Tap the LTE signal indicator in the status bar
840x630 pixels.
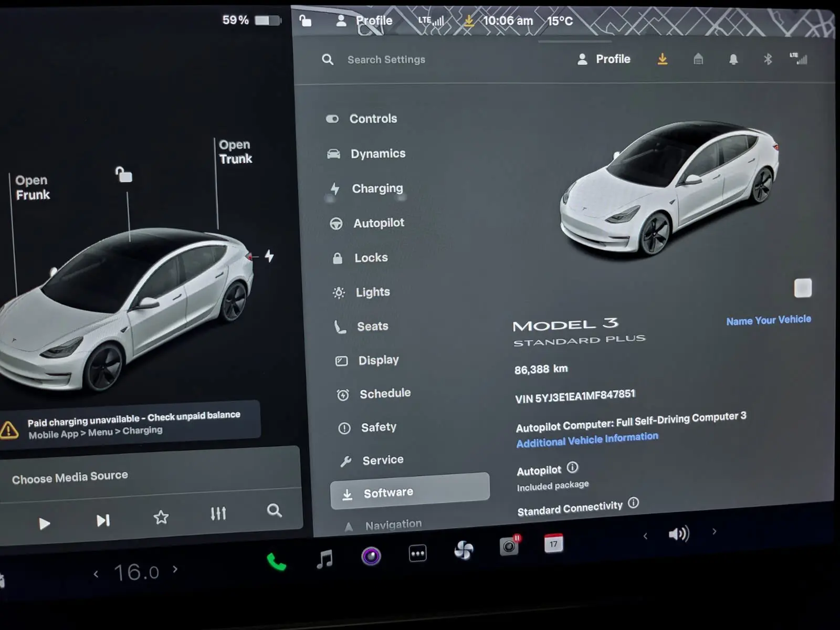point(431,21)
